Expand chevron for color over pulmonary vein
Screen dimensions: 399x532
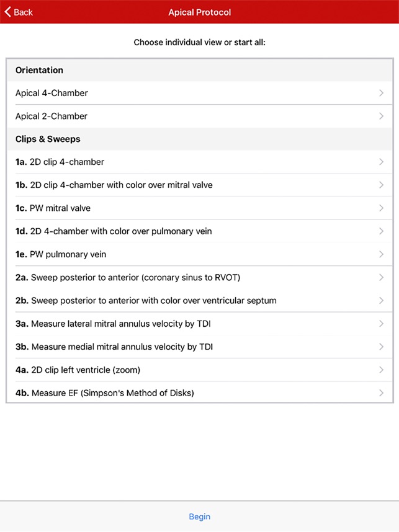(381, 231)
